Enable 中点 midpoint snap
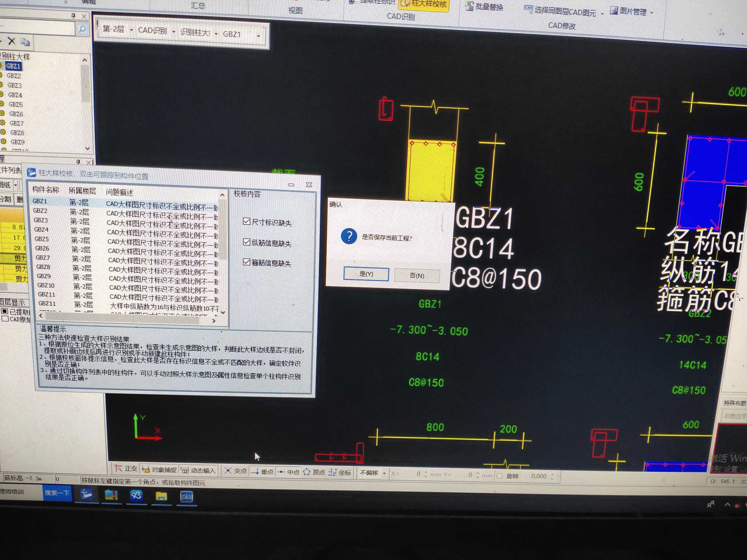This screenshot has height=560, width=747. point(289,472)
